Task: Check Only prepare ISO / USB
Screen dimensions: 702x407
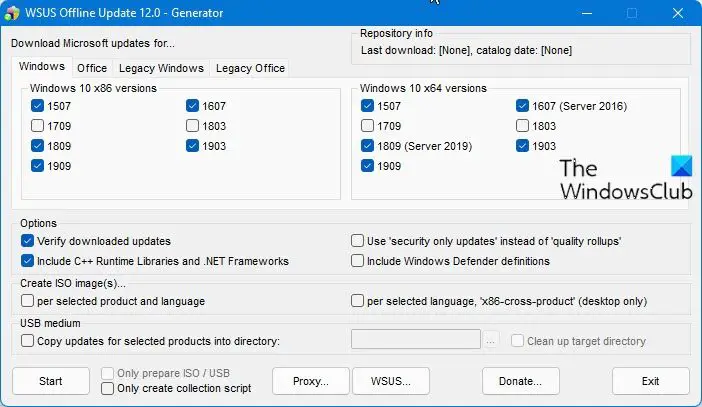Action: [107, 373]
